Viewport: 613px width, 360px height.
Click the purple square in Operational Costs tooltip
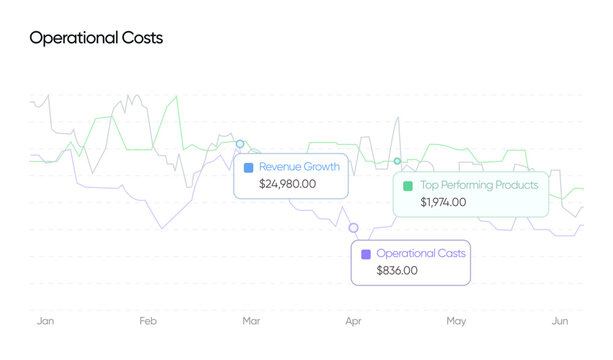(366, 254)
